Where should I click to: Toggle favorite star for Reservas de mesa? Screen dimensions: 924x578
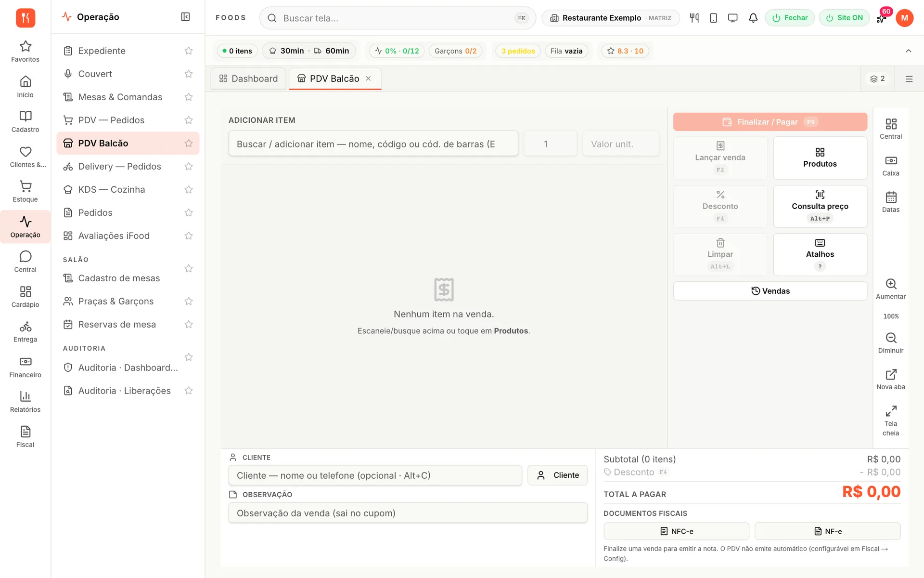pos(189,324)
